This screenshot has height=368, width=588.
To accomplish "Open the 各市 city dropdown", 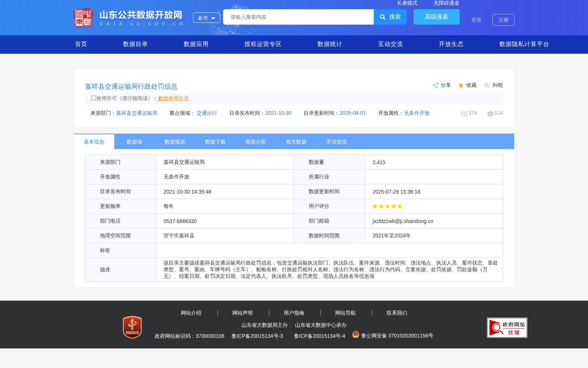I will click(x=207, y=18).
